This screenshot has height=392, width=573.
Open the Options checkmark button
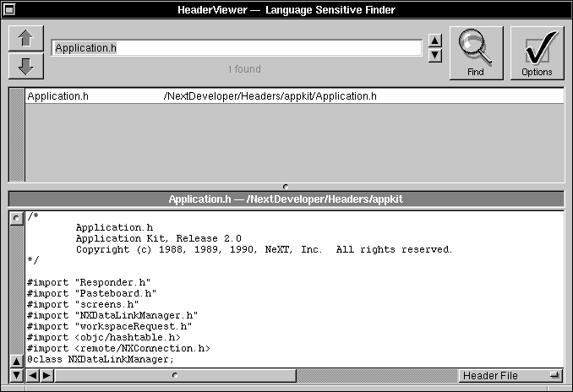[x=537, y=53]
